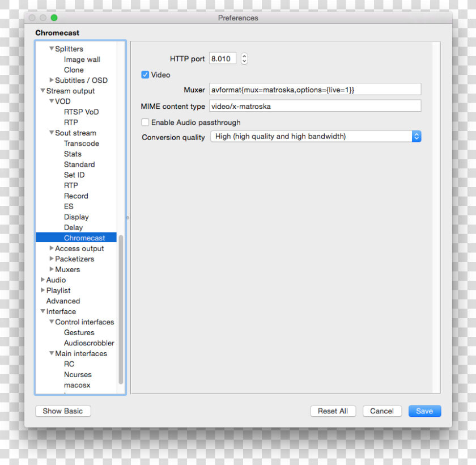Collapse the Splitters tree node
Image resolution: width=476 pixels, height=465 pixels.
pyautogui.click(x=52, y=49)
